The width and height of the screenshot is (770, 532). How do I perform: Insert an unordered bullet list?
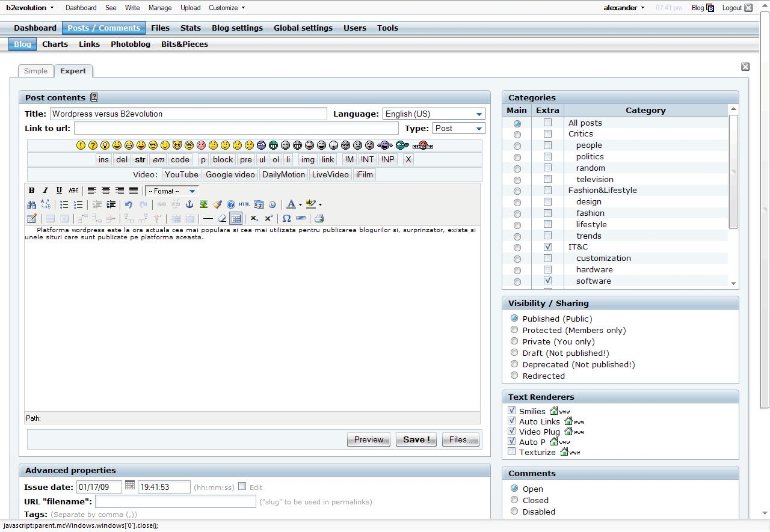pos(64,204)
